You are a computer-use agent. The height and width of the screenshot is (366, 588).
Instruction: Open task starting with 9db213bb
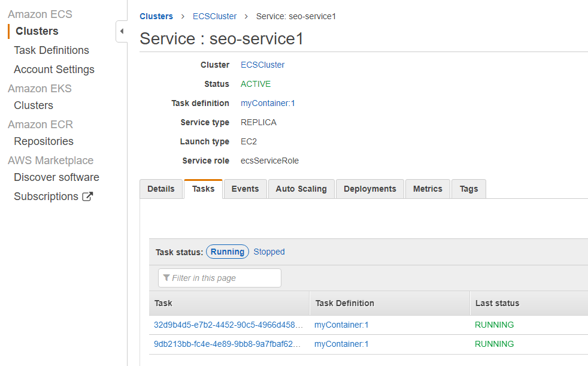[x=228, y=344]
